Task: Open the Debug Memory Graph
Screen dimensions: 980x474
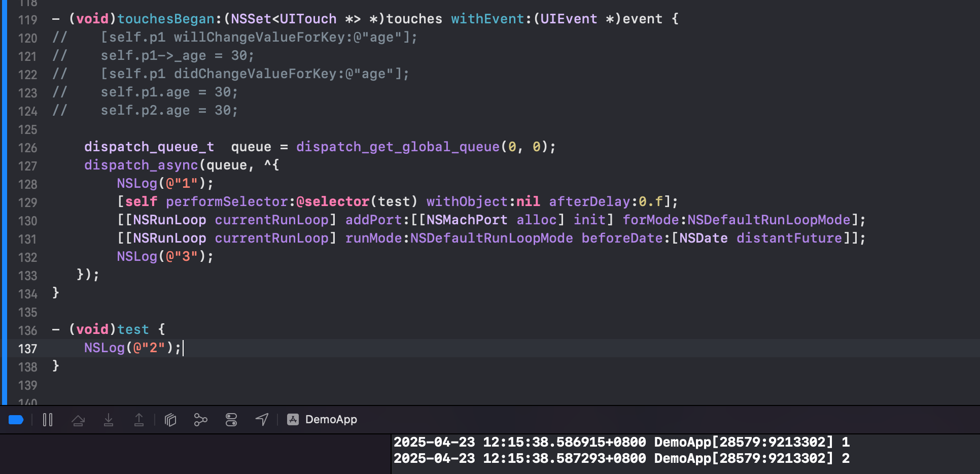Action: click(x=201, y=420)
